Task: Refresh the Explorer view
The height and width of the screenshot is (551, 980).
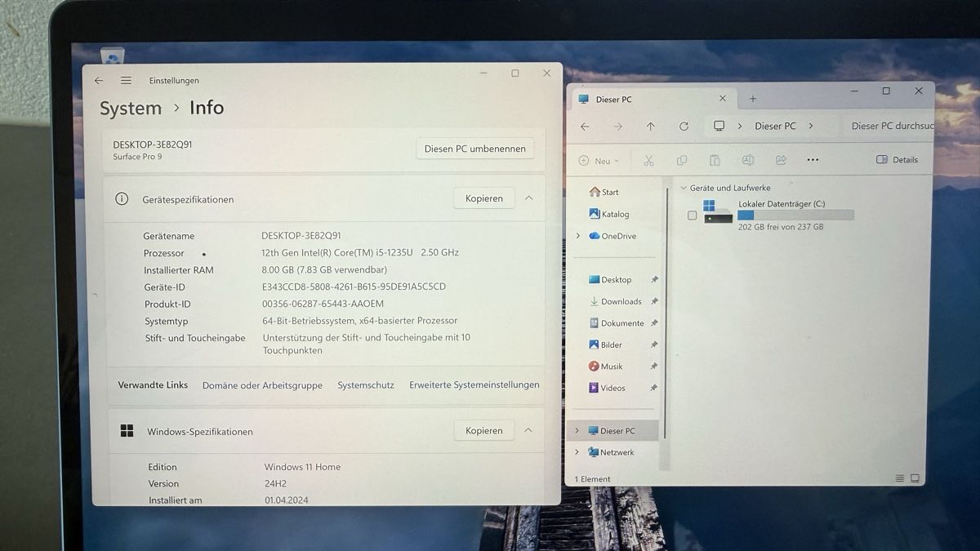Action: pyautogui.click(x=684, y=127)
